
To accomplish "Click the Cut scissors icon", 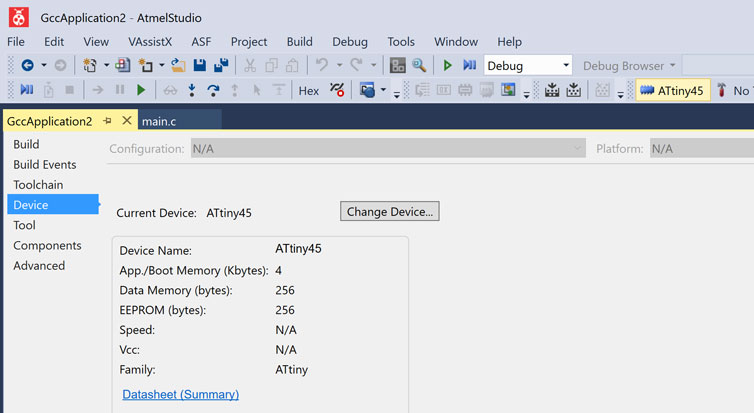I will (x=250, y=65).
